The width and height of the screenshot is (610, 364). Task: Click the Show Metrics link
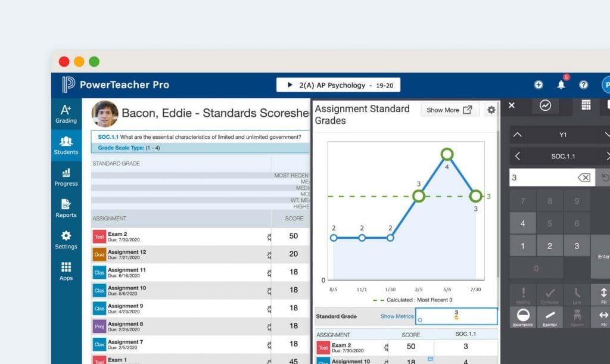pyautogui.click(x=397, y=316)
